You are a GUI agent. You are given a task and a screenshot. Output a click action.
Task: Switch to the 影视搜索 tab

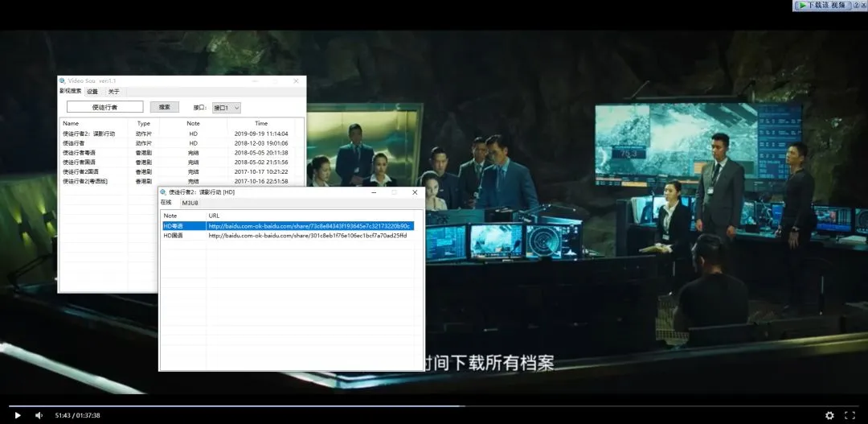[x=70, y=91]
